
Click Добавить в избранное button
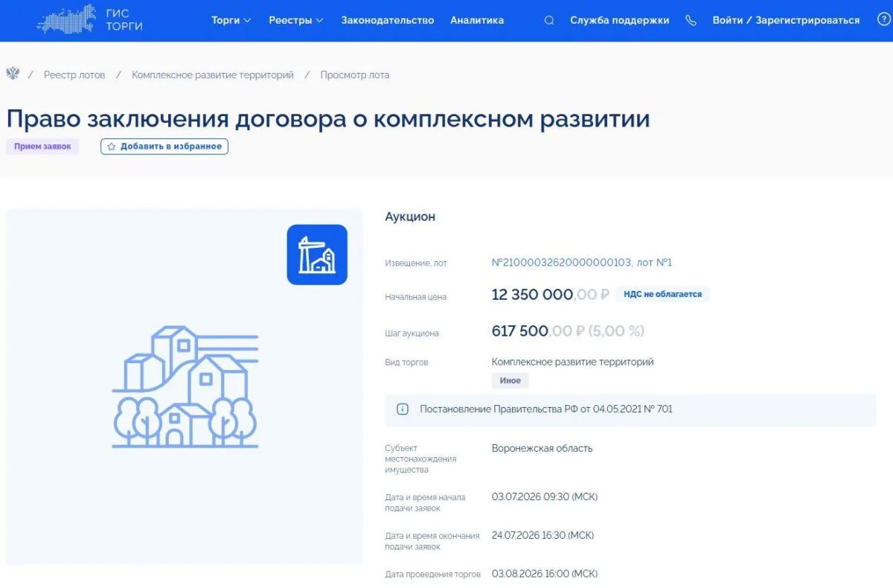tap(164, 147)
